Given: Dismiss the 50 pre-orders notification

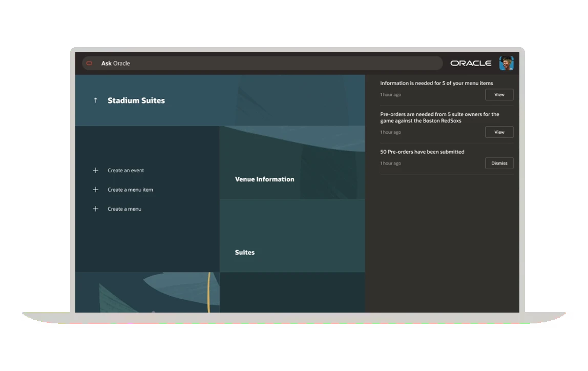Looking at the screenshot, I should (x=499, y=163).
